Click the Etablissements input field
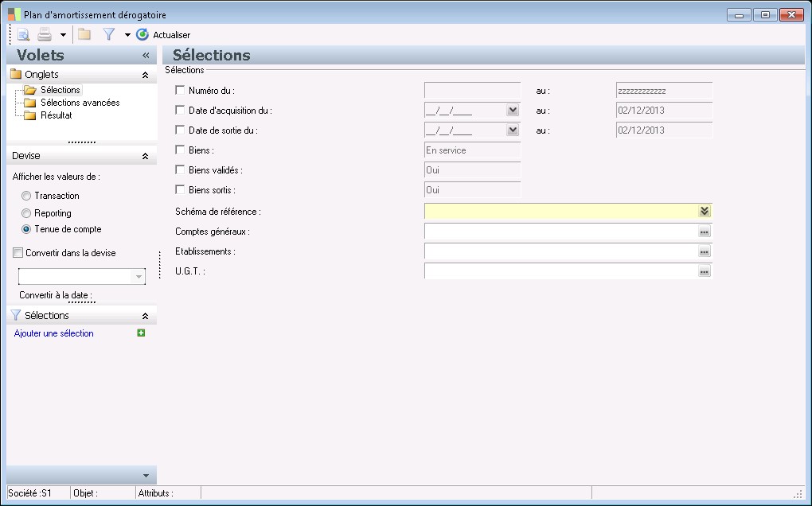Image resolution: width=812 pixels, height=506 pixels. pos(561,251)
